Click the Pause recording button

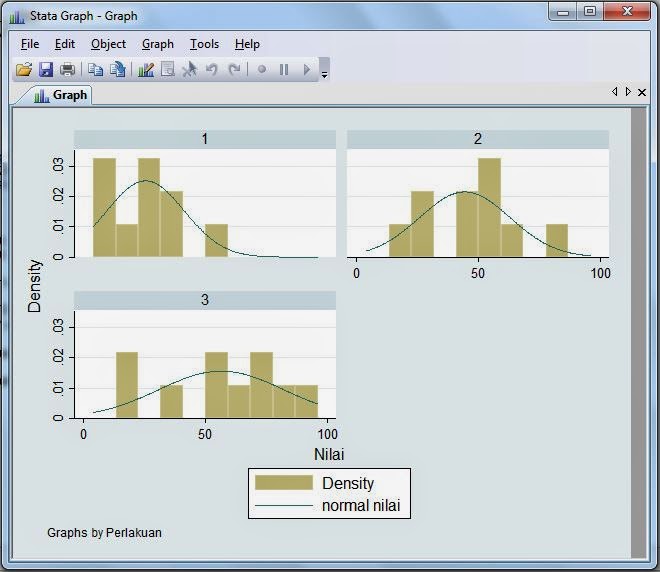pos(284,70)
